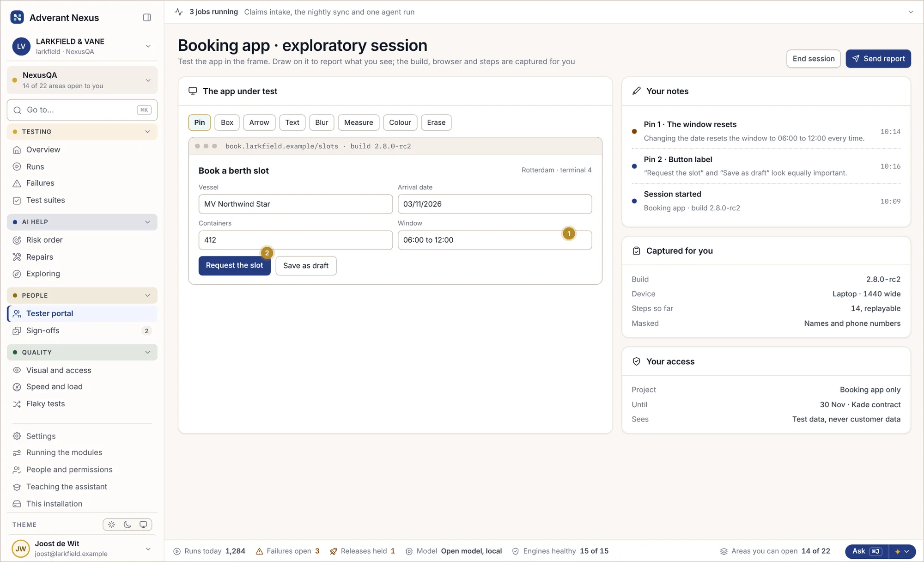Image resolution: width=924 pixels, height=562 pixels.
Task: Collapse the sidebar with the panel icon
Action: 147,18
